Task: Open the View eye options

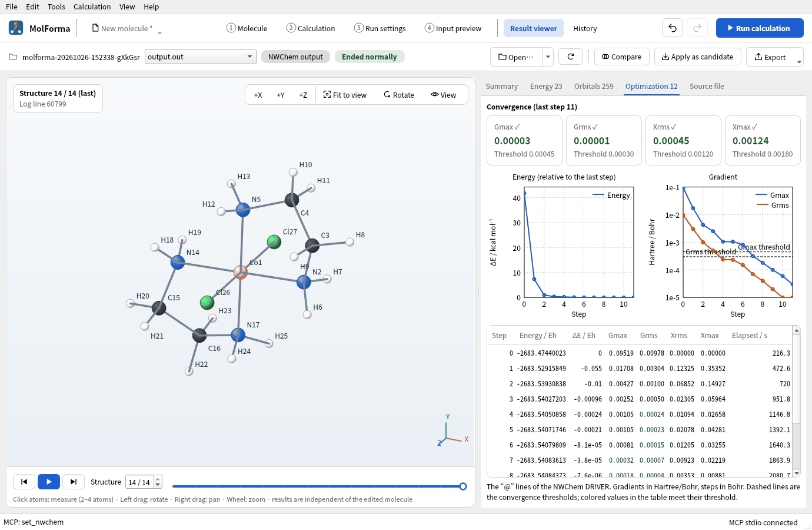Action: coord(443,95)
